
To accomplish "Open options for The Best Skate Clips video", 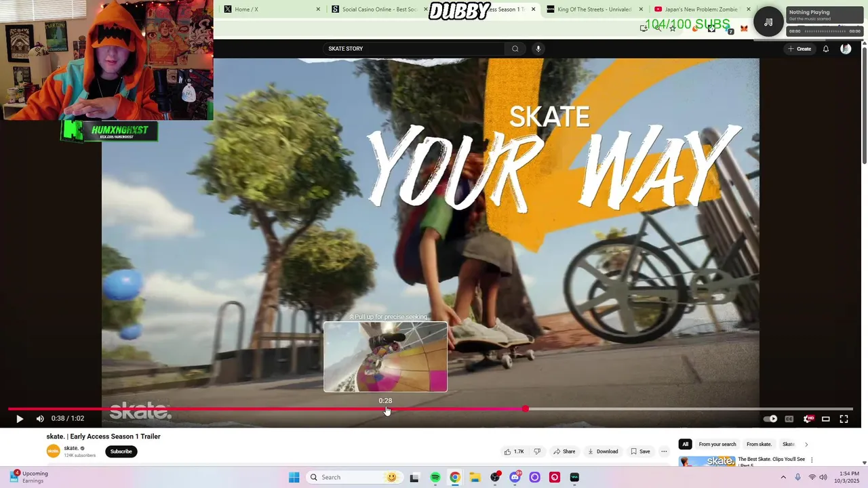I will point(812,460).
